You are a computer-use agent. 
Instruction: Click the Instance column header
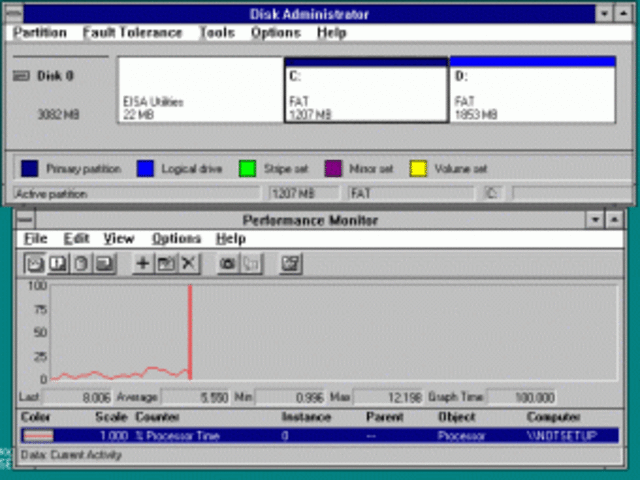(x=306, y=417)
